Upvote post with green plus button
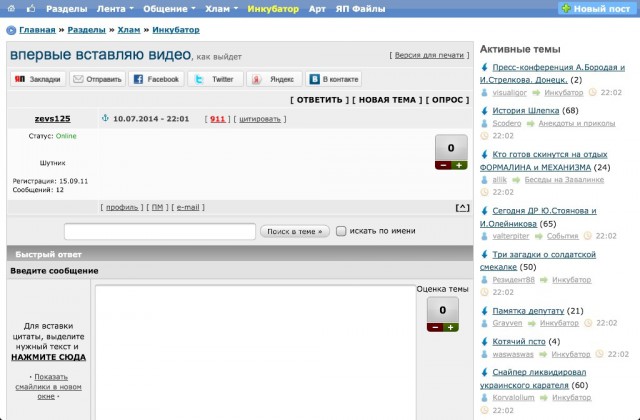The image size is (640, 420). 460,165
